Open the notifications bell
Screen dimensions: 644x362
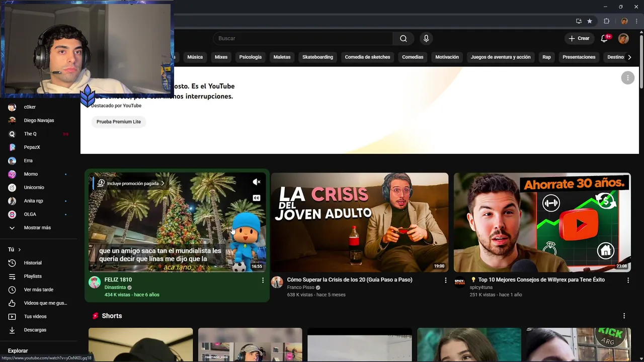(x=604, y=38)
